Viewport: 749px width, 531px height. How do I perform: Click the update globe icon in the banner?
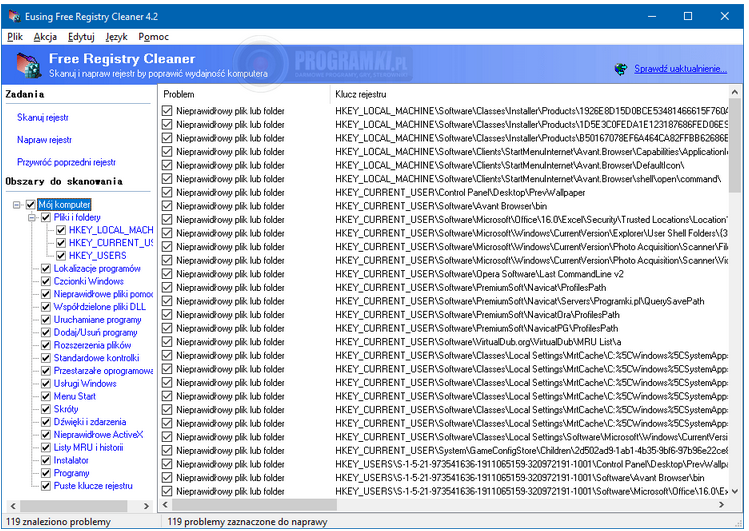[621, 69]
